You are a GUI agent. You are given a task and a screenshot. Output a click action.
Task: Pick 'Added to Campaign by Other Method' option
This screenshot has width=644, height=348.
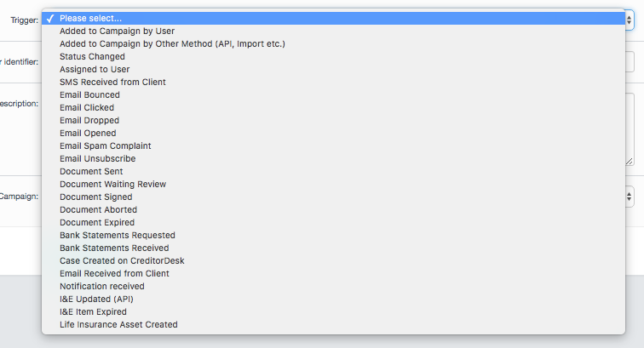point(172,43)
